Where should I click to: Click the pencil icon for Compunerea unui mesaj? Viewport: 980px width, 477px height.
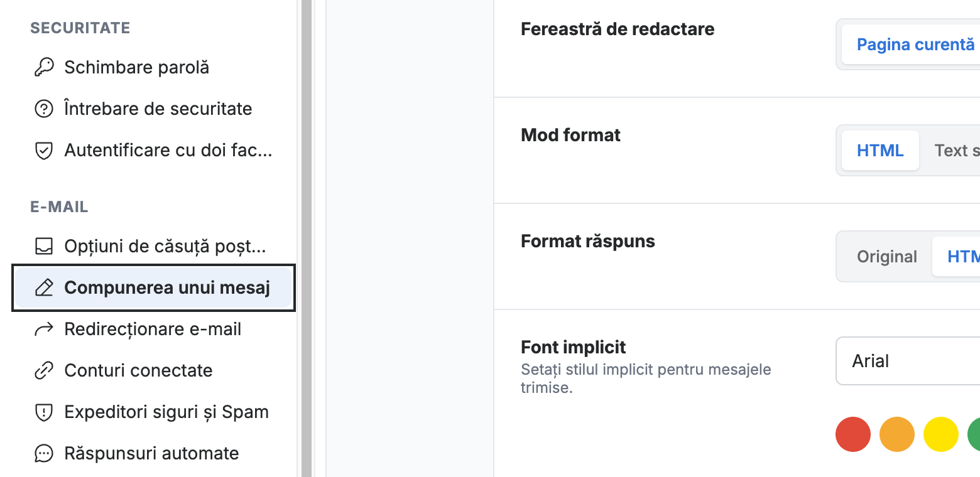pos(43,288)
